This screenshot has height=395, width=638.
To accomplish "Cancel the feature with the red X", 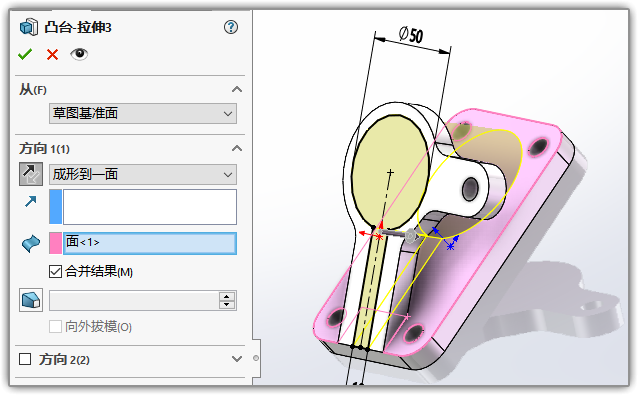I will click(52, 54).
